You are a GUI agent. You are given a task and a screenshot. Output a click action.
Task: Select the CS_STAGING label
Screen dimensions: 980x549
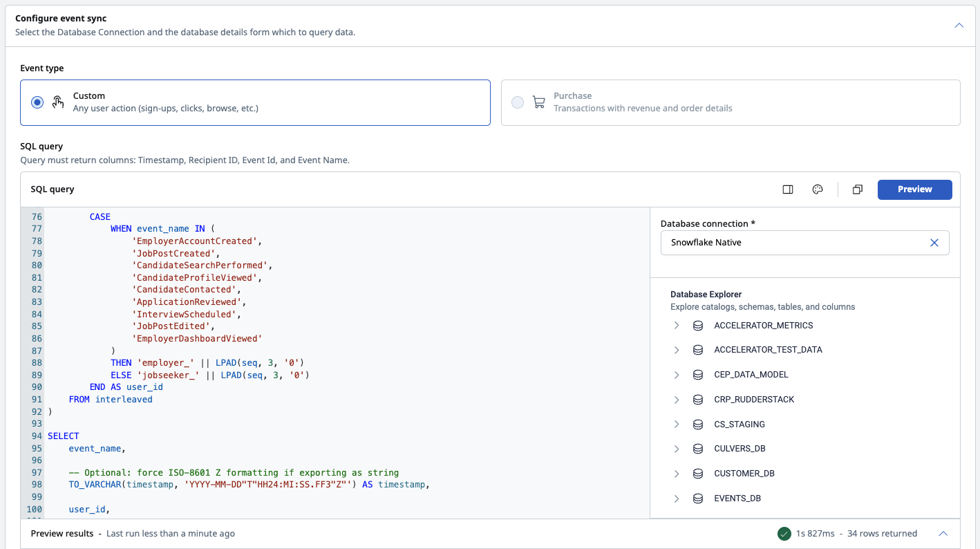point(739,425)
